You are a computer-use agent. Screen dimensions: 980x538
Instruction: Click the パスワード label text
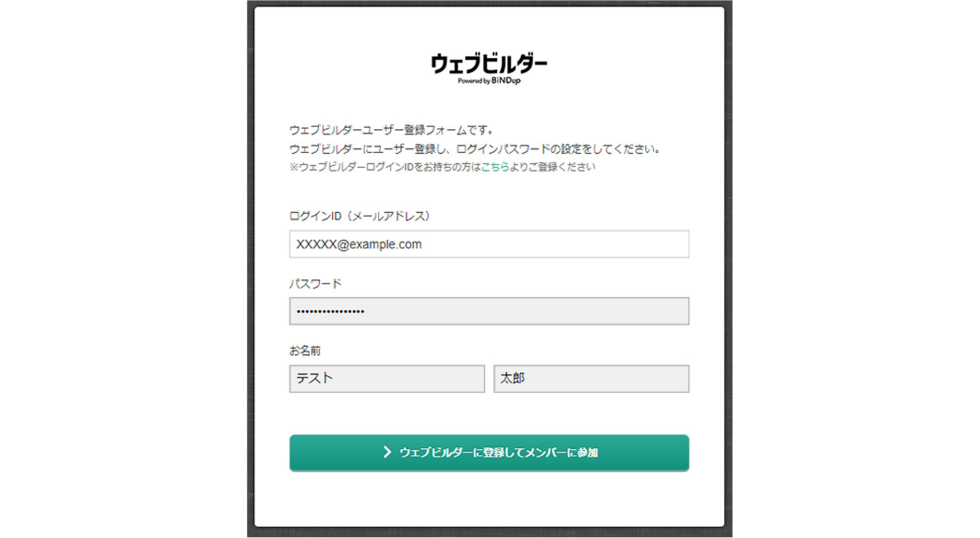click(315, 284)
